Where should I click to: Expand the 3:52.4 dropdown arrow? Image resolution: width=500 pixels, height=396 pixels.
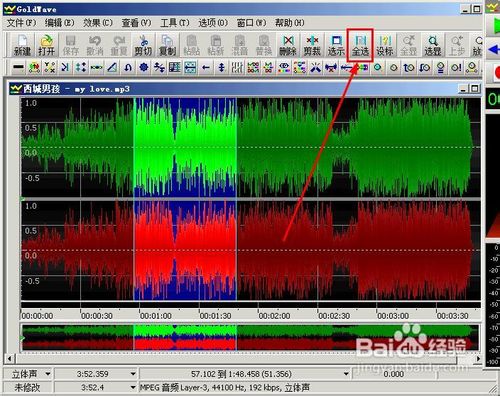pyautogui.click(x=133, y=387)
